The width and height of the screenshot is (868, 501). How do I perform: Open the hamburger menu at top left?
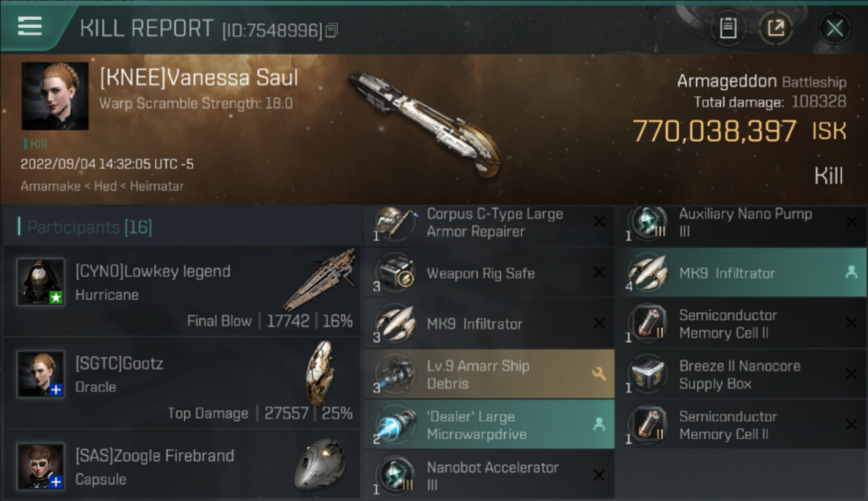[30, 26]
